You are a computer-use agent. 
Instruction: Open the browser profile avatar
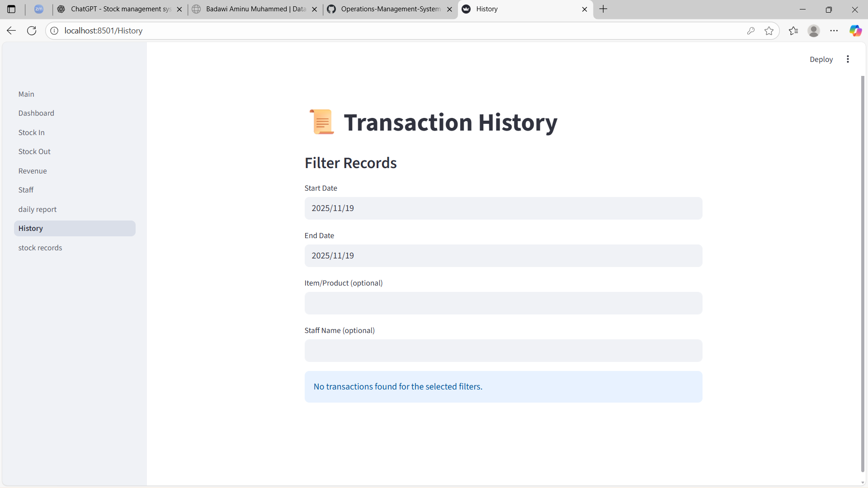coord(813,31)
